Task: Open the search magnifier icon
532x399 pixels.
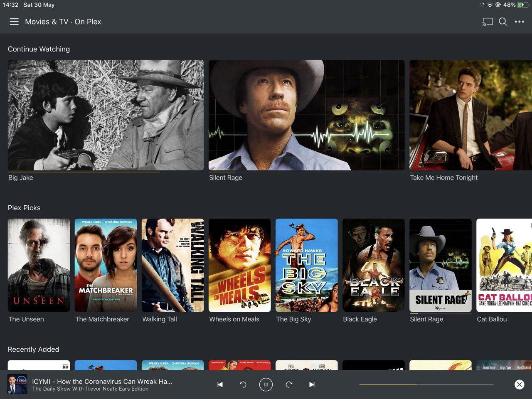Action: 503,22
